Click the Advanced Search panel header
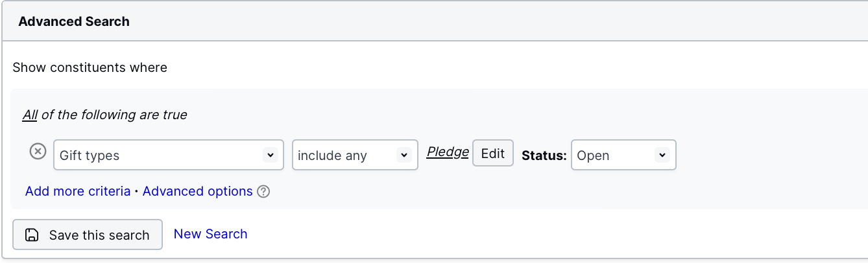This screenshot has height=263, width=868. click(x=434, y=21)
